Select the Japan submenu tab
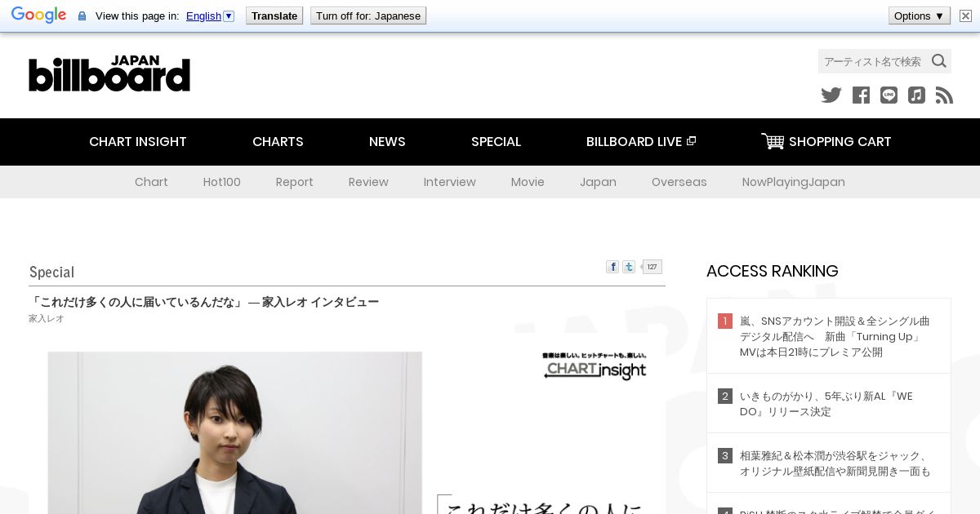The width and height of the screenshot is (980, 514). [x=598, y=182]
